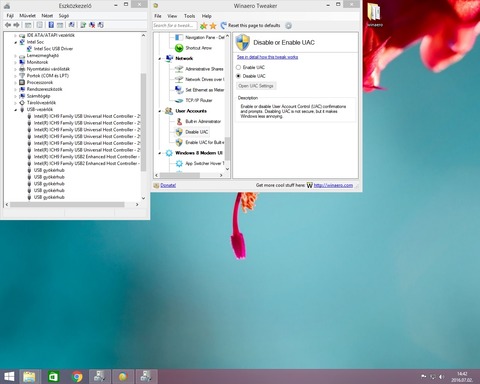Open the winaero folder on desktop
480x384 pixels.
click(x=374, y=15)
